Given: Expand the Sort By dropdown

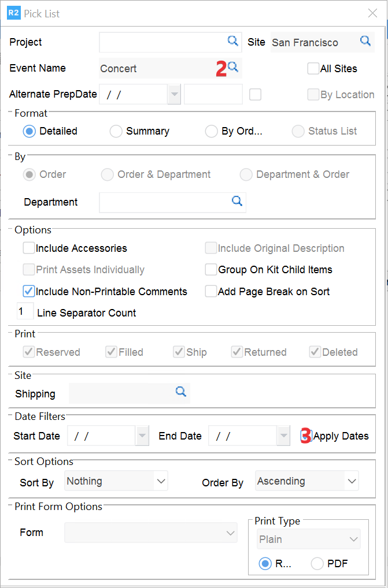Looking at the screenshot, I should pyautogui.click(x=161, y=481).
